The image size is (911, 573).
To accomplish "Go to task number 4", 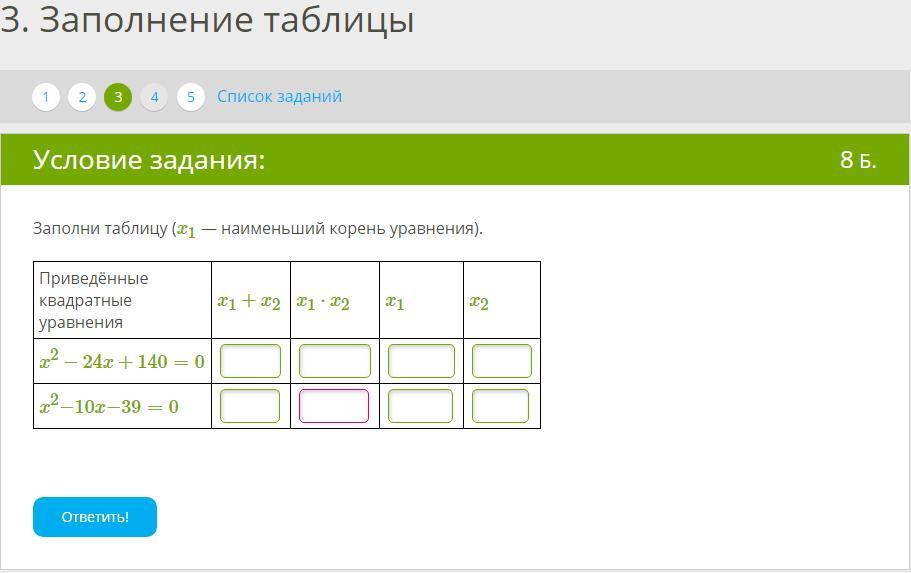I will pyautogui.click(x=155, y=97).
